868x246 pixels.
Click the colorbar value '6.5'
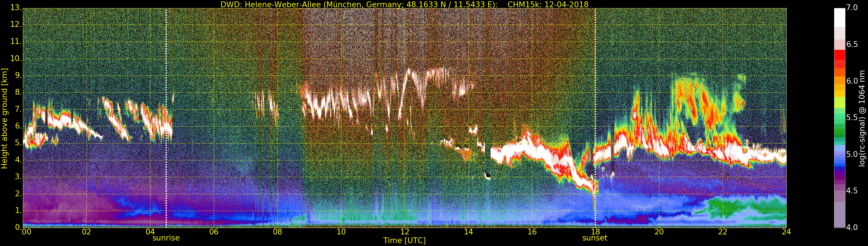click(x=852, y=44)
